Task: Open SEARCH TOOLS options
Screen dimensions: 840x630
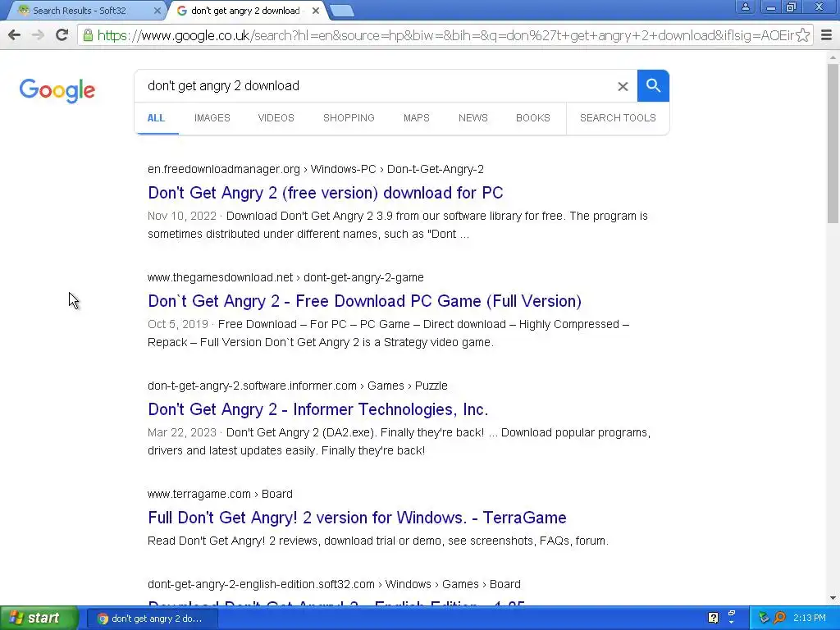Action: click(618, 118)
